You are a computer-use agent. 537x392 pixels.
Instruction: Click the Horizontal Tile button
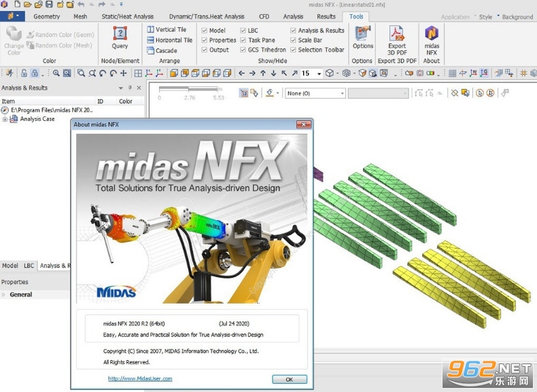point(169,40)
